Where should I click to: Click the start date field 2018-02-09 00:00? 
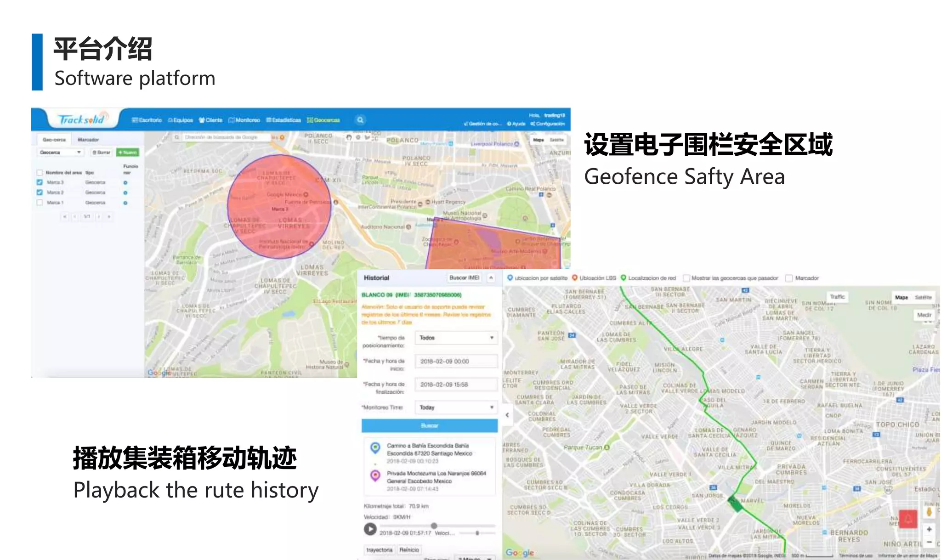456,362
